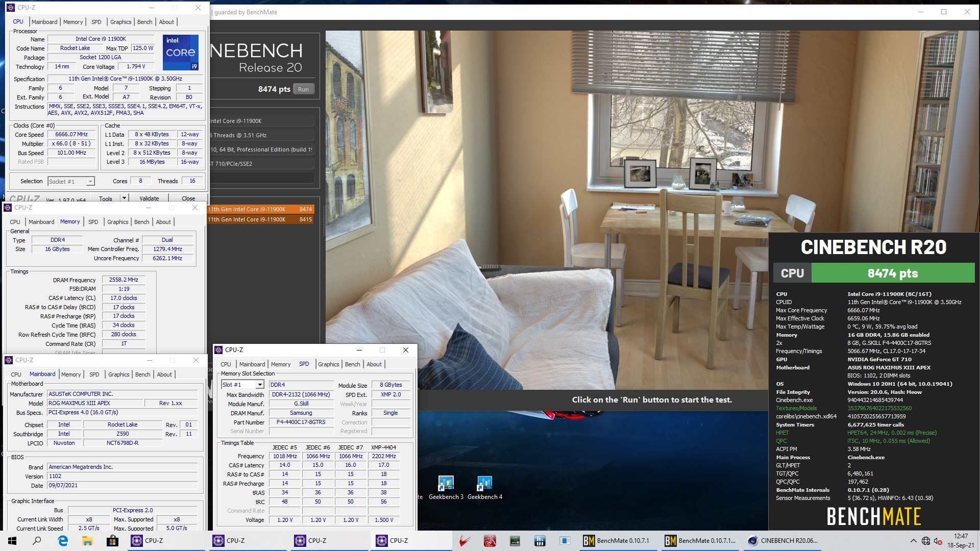The image size is (980, 551).
Task: Open the first BenchMate 0.10.7.1 taskbar item
Action: (x=619, y=541)
